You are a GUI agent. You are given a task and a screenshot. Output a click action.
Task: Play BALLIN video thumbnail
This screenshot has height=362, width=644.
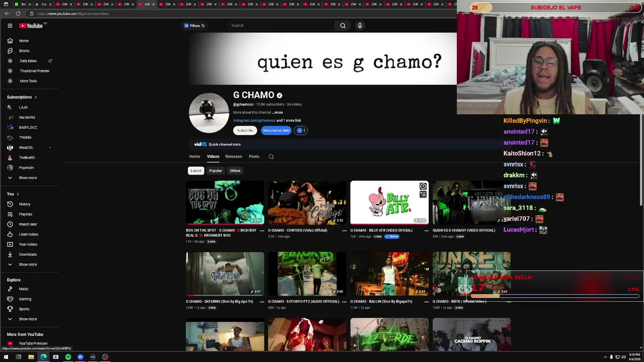(389, 274)
